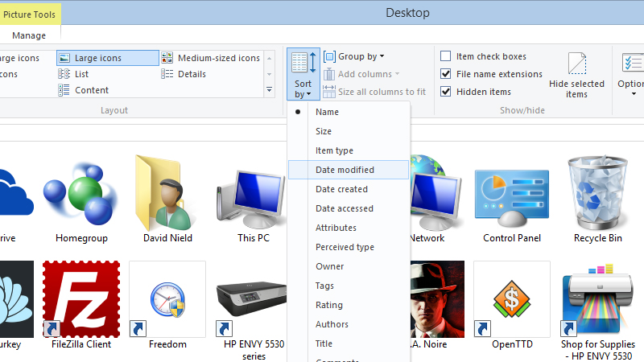Select the David Nield user folder
Viewport: 644px width, 362px height.
[167, 200]
